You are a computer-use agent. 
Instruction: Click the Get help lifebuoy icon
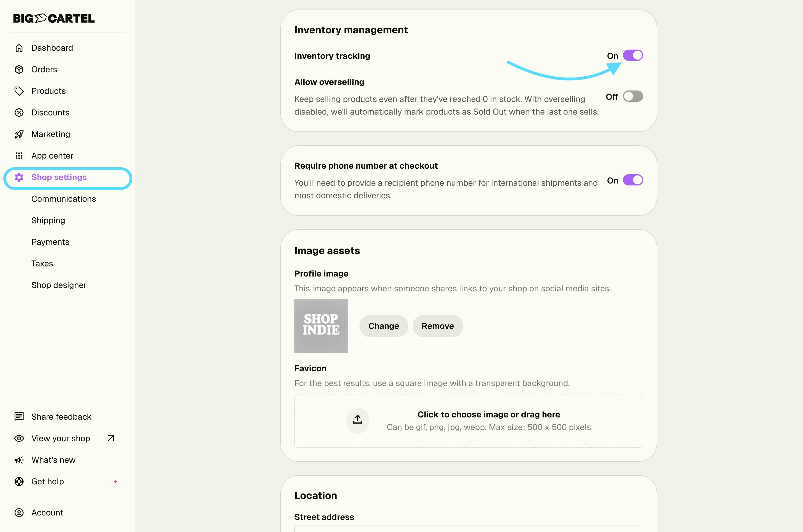coord(19,482)
